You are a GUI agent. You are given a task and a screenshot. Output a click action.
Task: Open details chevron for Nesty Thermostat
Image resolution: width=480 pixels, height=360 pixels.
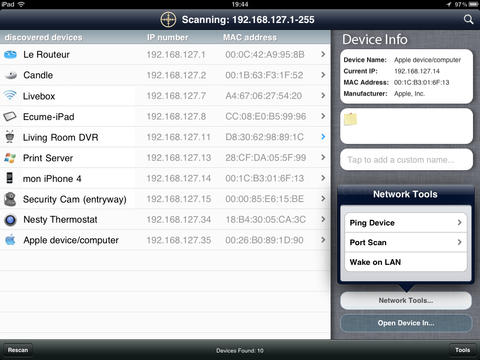(x=323, y=219)
